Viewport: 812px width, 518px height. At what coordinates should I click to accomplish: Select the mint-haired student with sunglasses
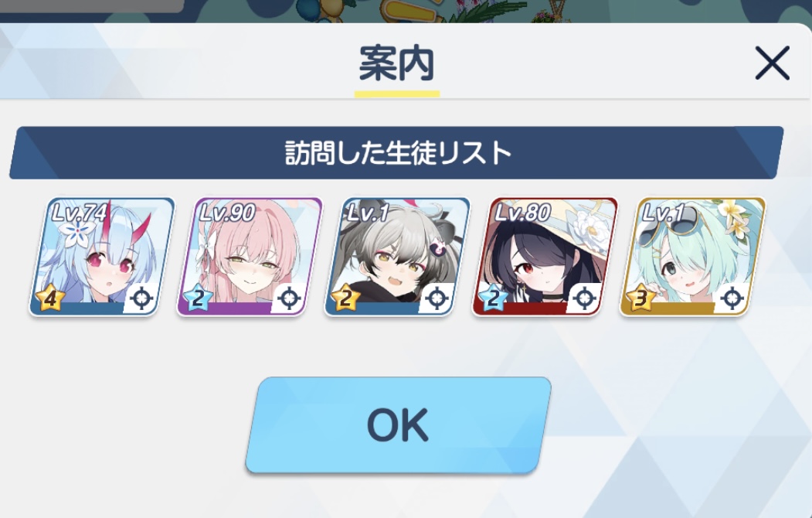[x=692, y=257]
